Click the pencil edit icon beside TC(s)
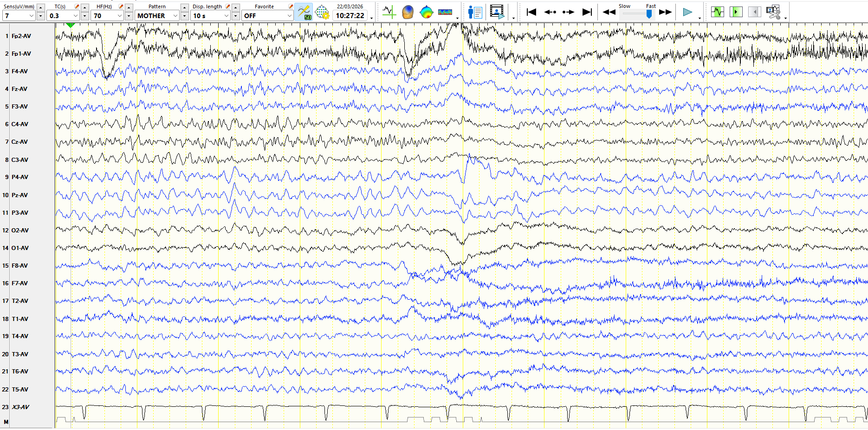Screen dimensions: 868x430 (x=77, y=6)
